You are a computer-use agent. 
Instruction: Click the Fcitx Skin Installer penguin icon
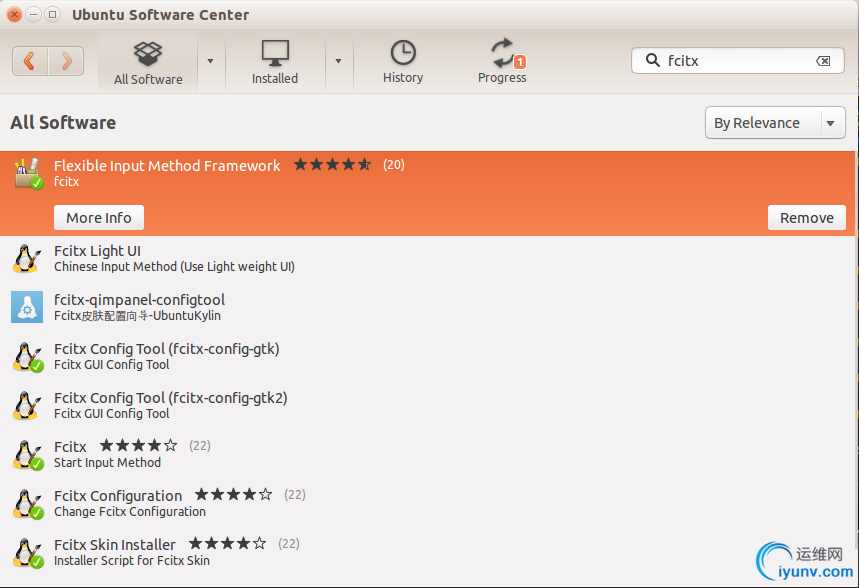click(x=27, y=553)
